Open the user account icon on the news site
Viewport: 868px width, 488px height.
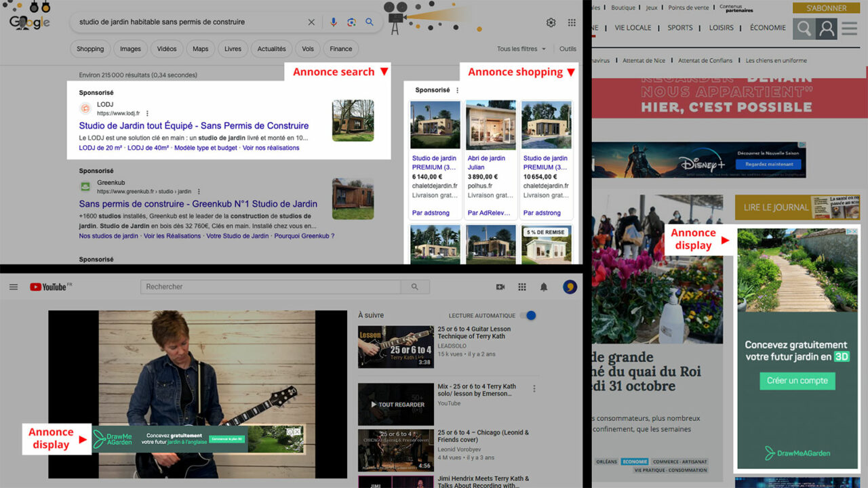pos(826,28)
